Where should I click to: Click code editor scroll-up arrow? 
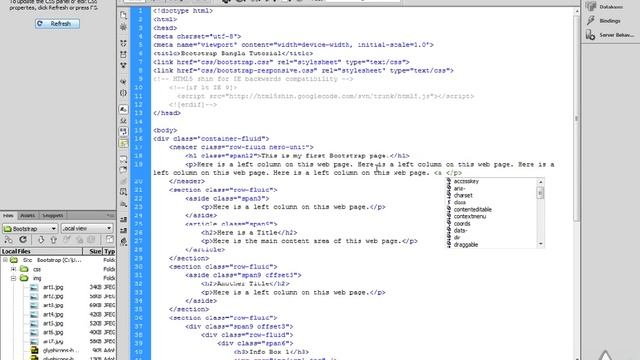(x=577, y=11)
